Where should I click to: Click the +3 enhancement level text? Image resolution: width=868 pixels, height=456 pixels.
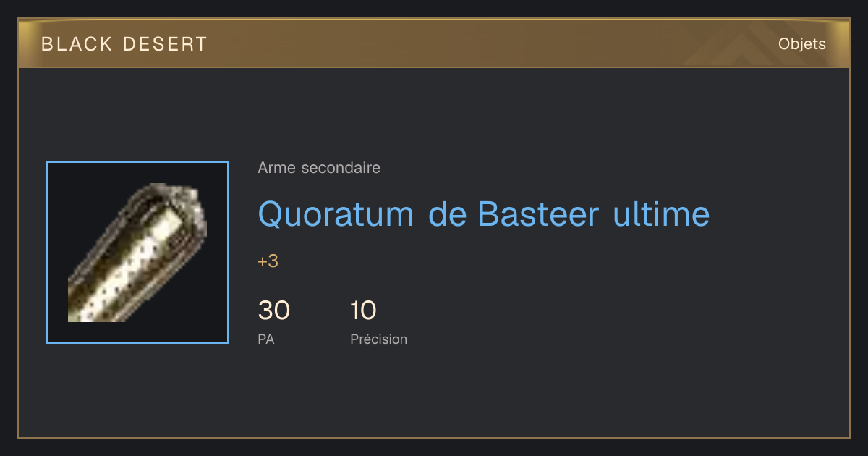268,261
